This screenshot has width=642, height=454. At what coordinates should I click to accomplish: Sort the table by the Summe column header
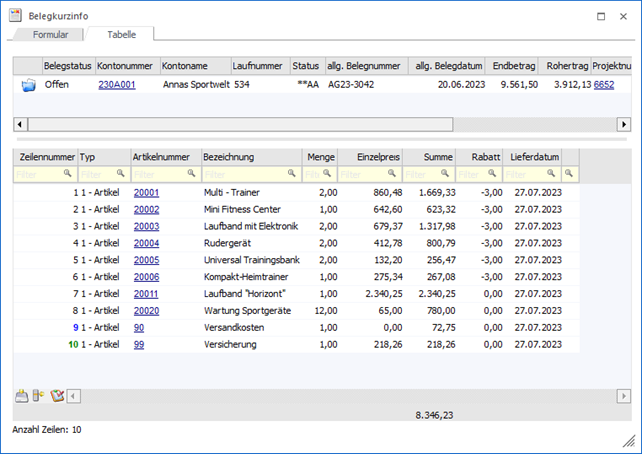[x=438, y=157]
